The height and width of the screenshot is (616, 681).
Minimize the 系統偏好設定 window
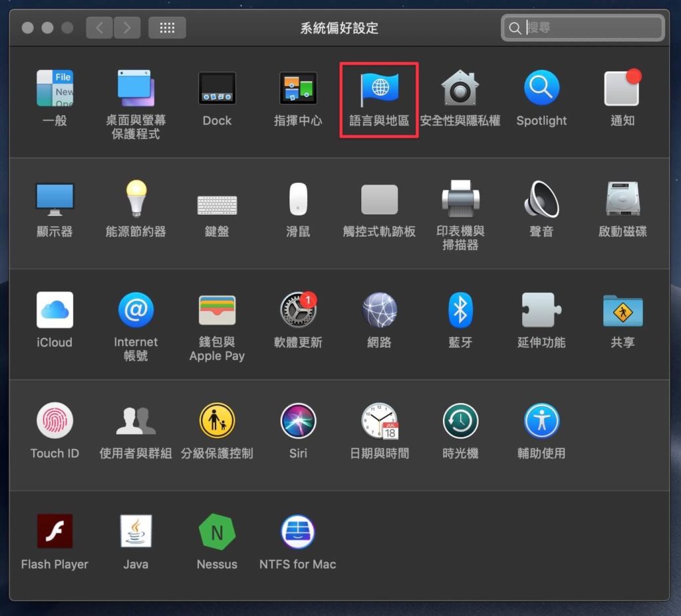tap(47, 28)
